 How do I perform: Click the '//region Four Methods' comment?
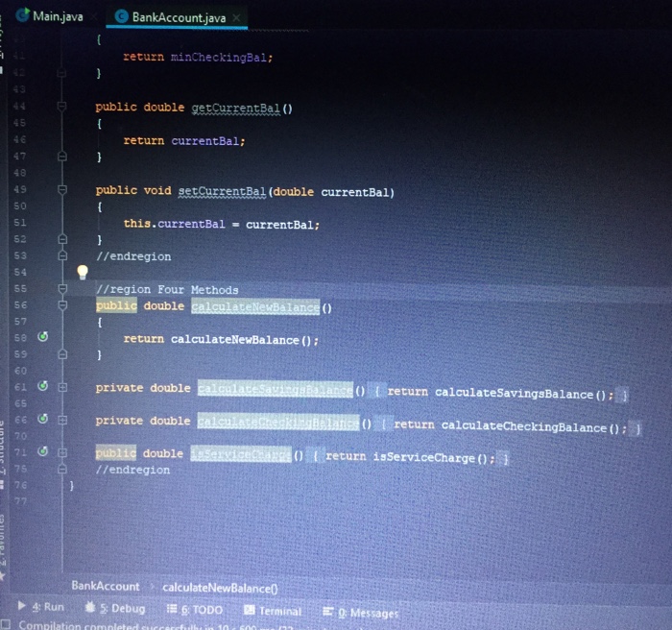click(167, 289)
